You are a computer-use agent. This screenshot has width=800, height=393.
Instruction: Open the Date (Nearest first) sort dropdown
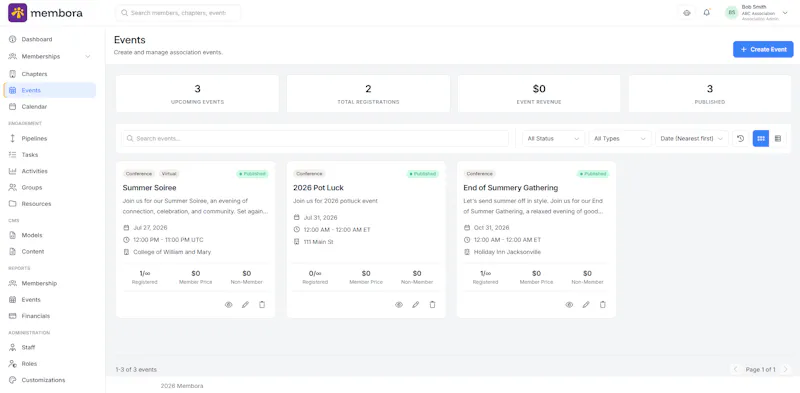pos(692,138)
